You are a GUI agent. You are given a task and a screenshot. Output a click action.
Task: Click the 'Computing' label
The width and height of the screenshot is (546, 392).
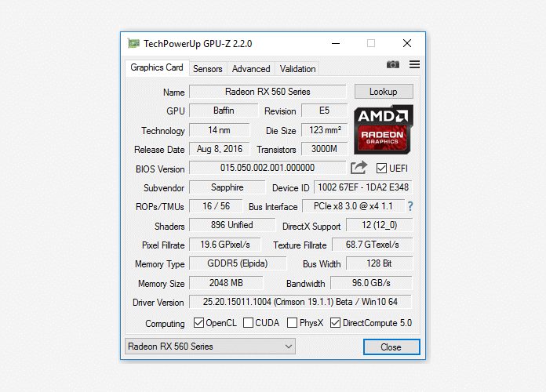(x=165, y=324)
